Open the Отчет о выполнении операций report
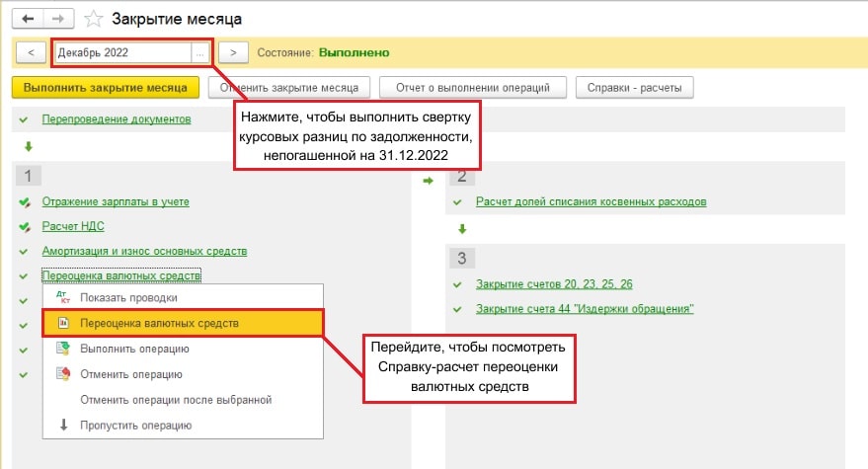Screen dimensions: 868x469 472,87
